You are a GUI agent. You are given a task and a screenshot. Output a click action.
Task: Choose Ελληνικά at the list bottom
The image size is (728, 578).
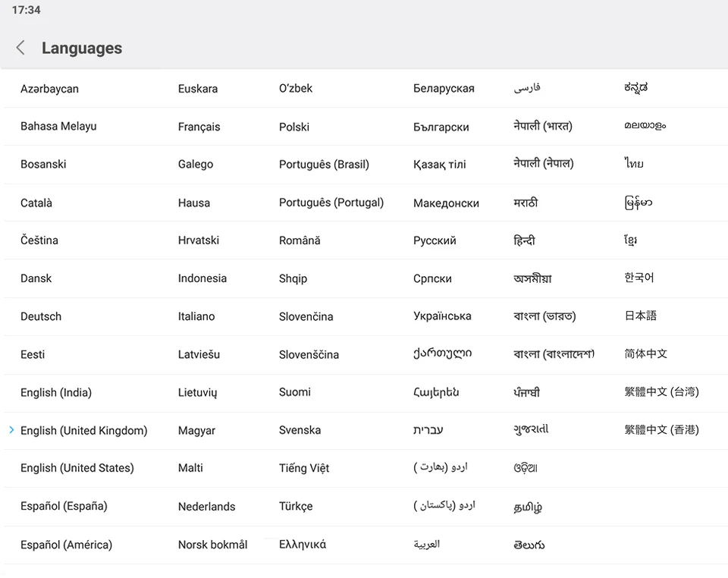pyautogui.click(x=303, y=544)
